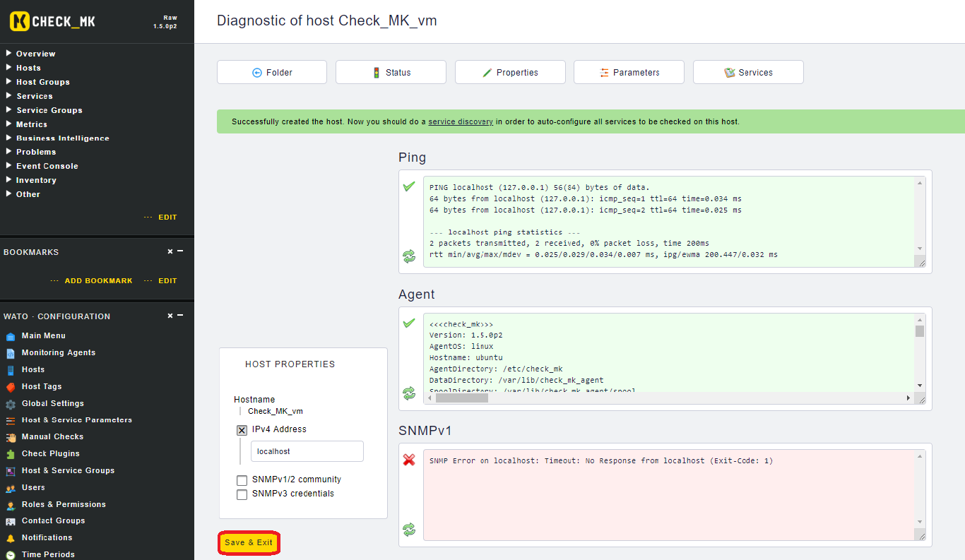Retry the SNMPv1 test with refresh icon
The width and height of the screenshot is (965, 560).
(409, 529)
